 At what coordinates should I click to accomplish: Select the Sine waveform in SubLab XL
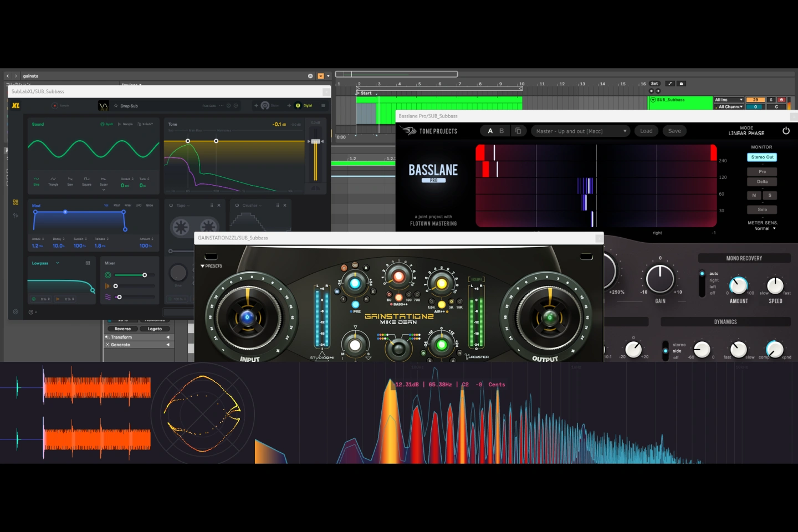click(37, 181)
